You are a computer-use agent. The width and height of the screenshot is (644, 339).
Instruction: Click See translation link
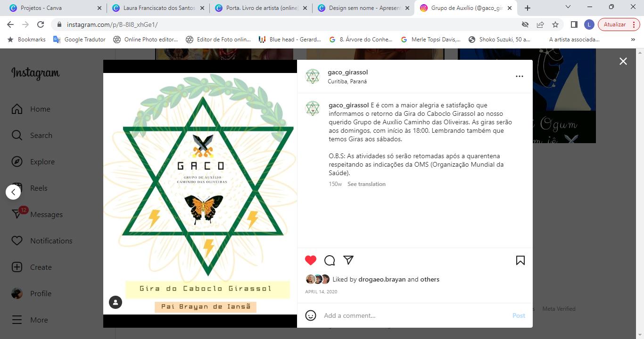(366, 184)
